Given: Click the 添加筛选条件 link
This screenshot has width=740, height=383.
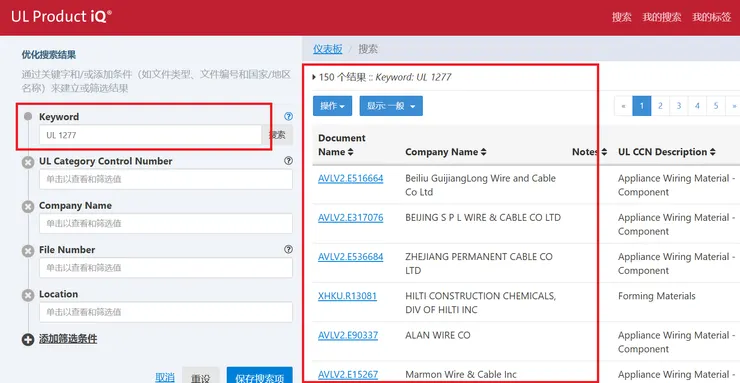Looking at the screenshot, I should pos(68,339).
